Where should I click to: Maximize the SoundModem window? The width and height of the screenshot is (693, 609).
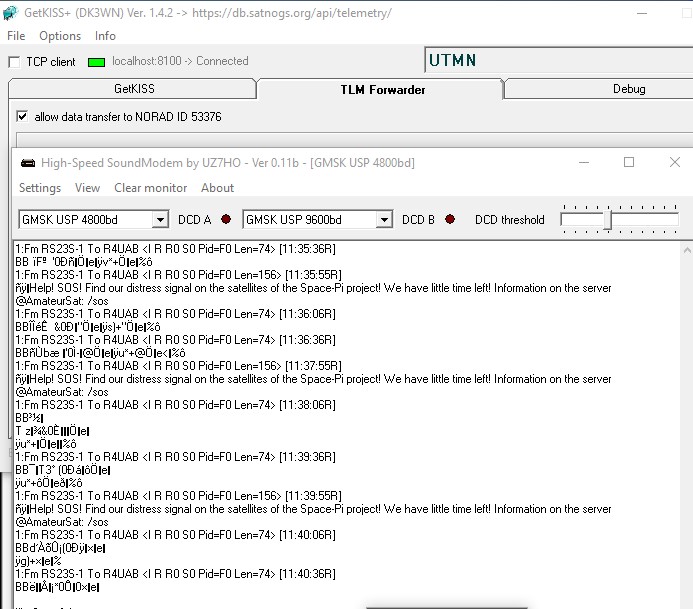[x=628, y=162]
